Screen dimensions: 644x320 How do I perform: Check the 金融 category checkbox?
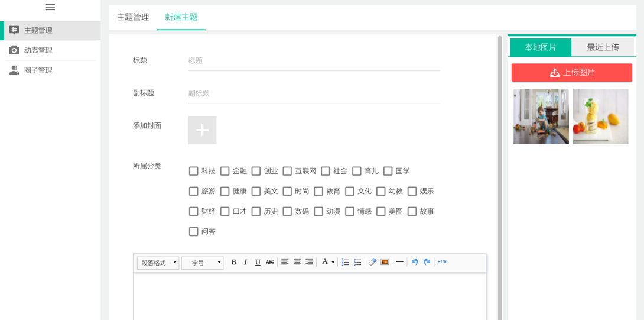(225, 171)
